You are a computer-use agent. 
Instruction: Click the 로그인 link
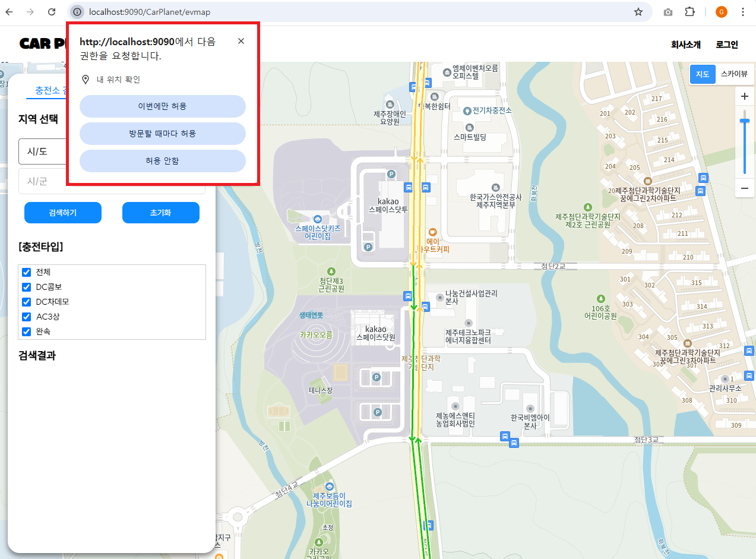point(727,45)
